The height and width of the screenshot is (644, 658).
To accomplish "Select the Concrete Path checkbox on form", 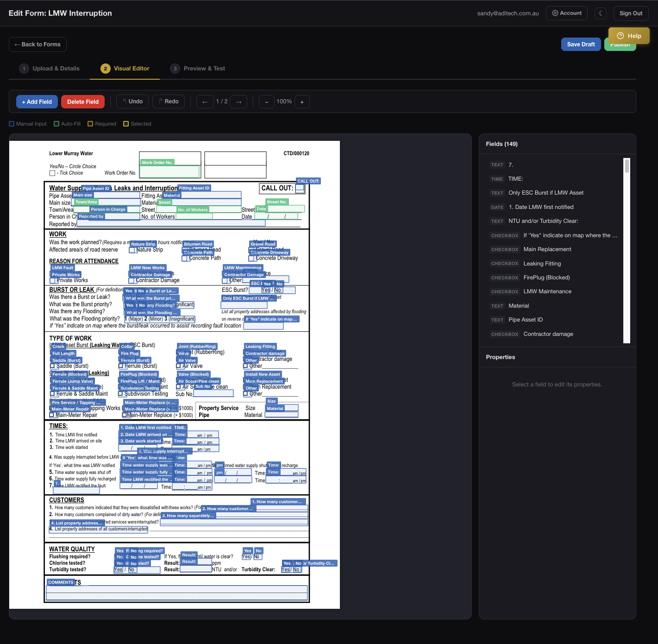I will (185, 259).
